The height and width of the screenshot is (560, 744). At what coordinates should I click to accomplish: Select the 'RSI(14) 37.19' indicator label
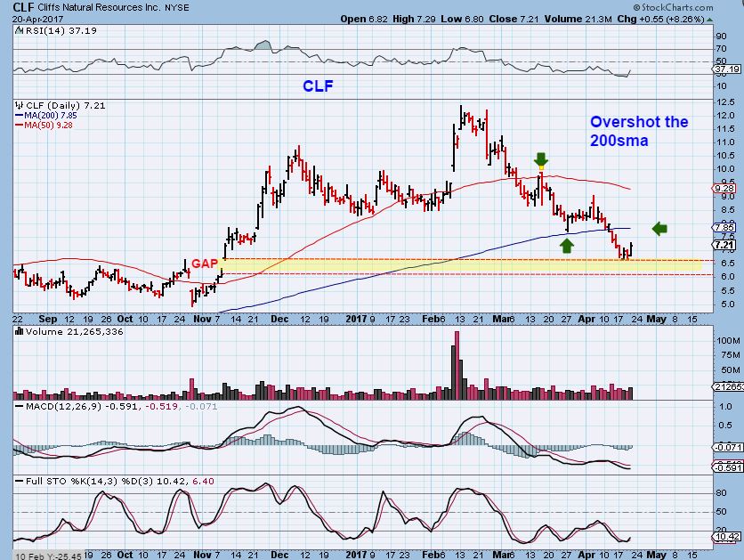pyautogui.click(x=61, y=31)
